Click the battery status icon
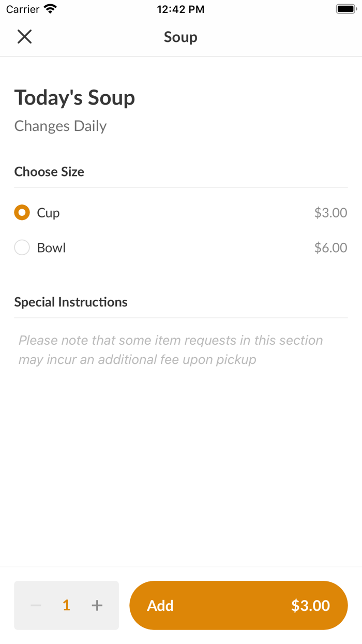Viewport: 362px width, 644px height. point(346,9)
